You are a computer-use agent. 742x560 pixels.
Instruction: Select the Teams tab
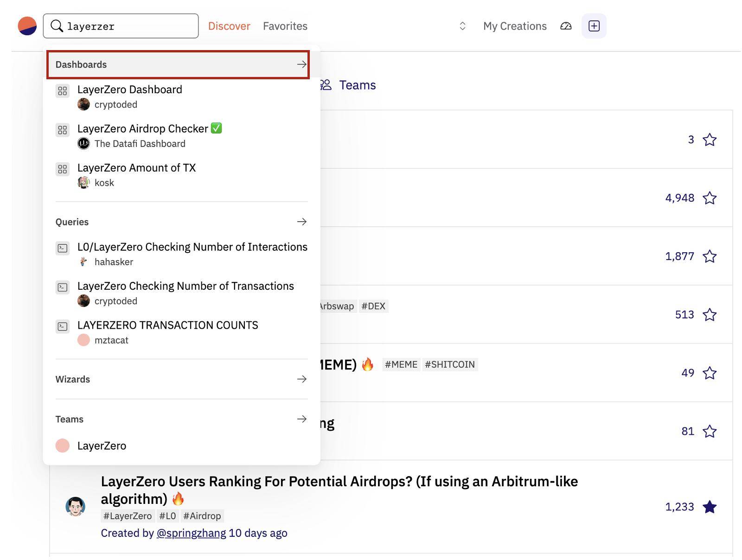point(348,85)
